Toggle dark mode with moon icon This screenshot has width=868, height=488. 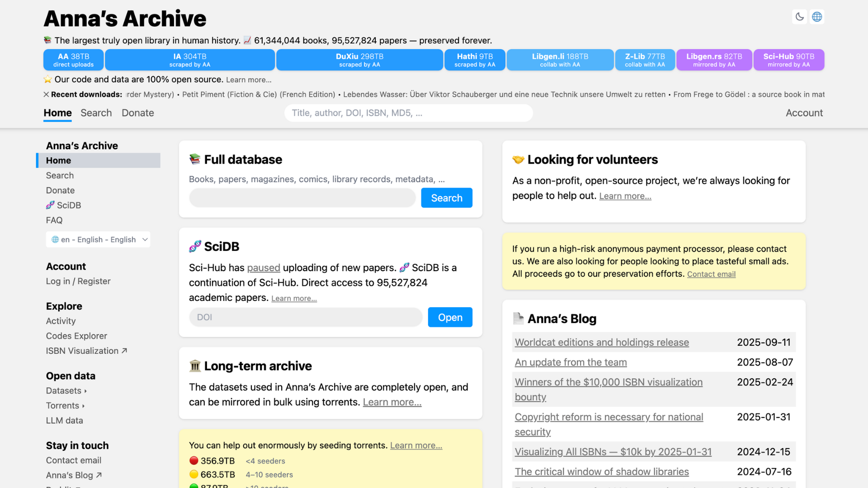pos(799,17)
